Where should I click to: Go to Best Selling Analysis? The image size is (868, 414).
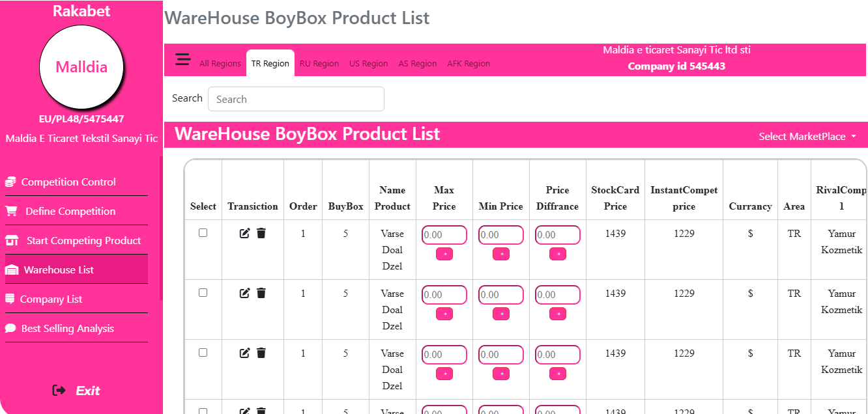(x=67, y=329)
